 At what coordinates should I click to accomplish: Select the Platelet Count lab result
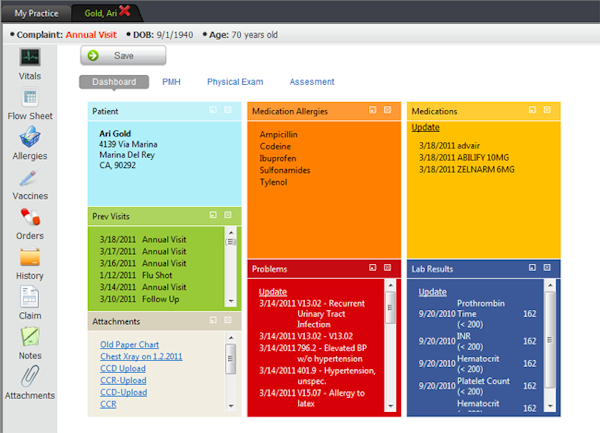[477, 386]
